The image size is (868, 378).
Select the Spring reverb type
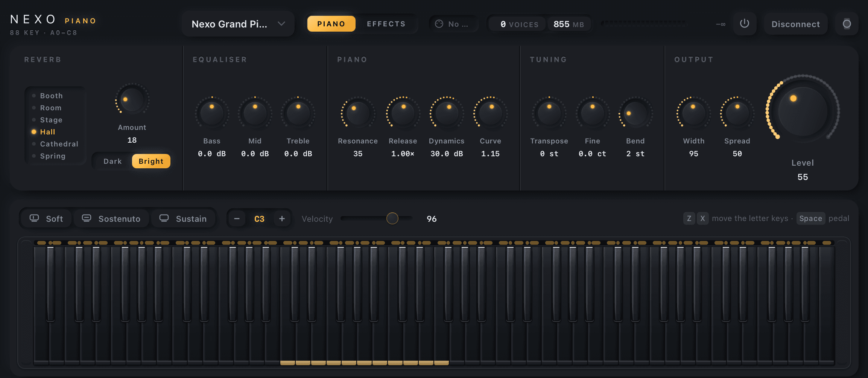pos(55,156)
